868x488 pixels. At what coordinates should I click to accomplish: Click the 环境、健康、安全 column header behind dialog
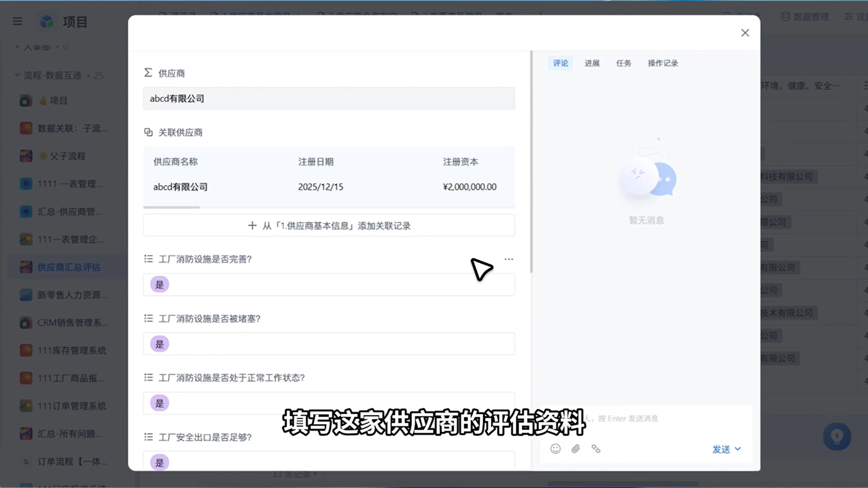(801, 86)
